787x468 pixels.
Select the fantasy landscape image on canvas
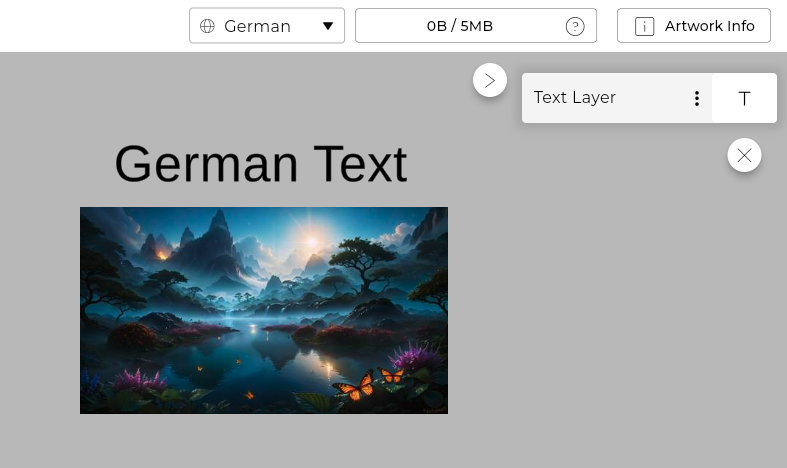(x=264, y=310)
